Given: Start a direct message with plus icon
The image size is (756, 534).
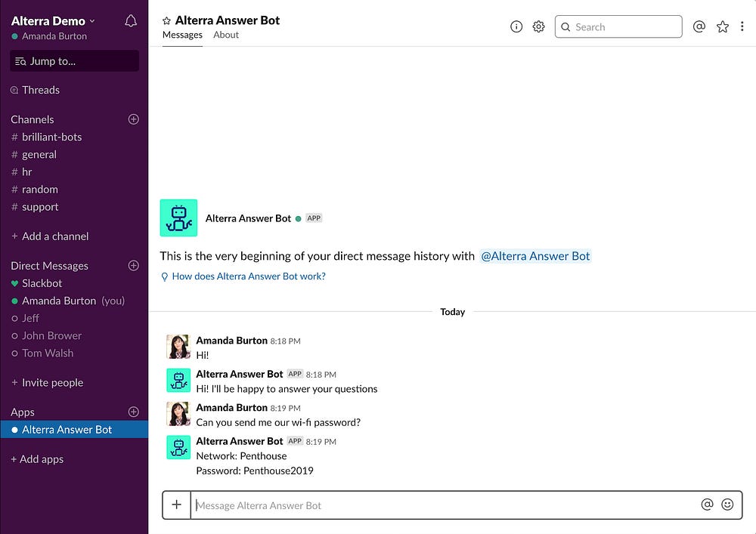Looking at the screenshot, I should [x=134, y=266].
